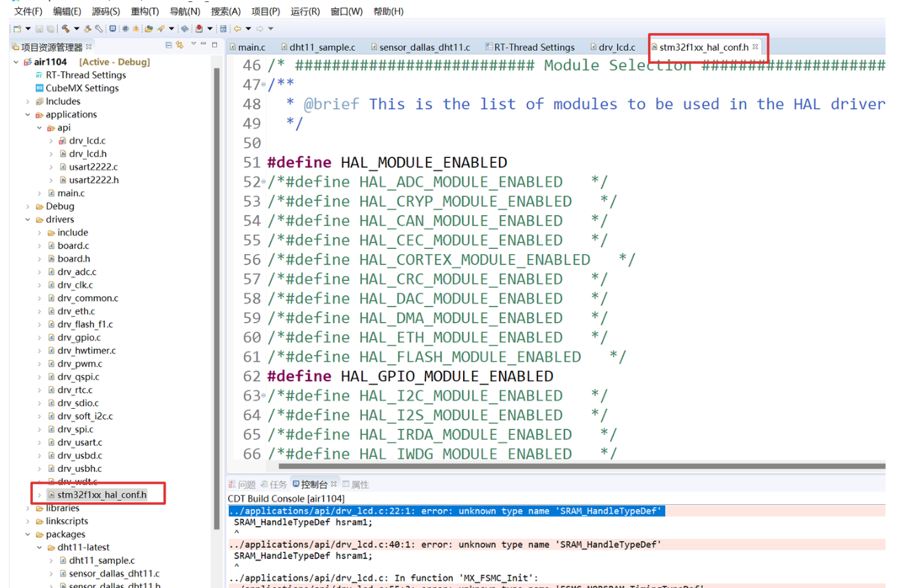Collapse the dht11-latest folder
The width and height of the screenshot is (898, 588).
click(x=40, y=547)
